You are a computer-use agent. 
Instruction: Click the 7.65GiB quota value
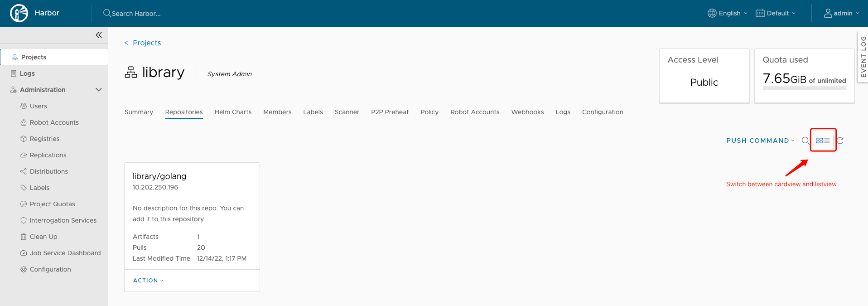[x=785, y=79]
